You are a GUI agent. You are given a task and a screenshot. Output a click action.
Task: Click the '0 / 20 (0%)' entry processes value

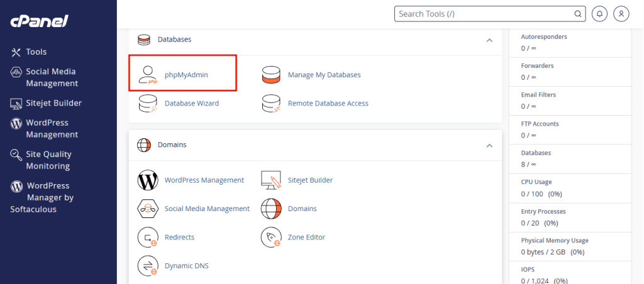coord(540,223)
